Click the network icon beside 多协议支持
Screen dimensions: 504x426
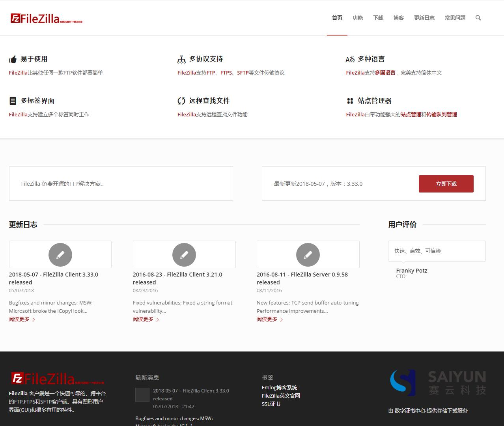tap(181, 59)
